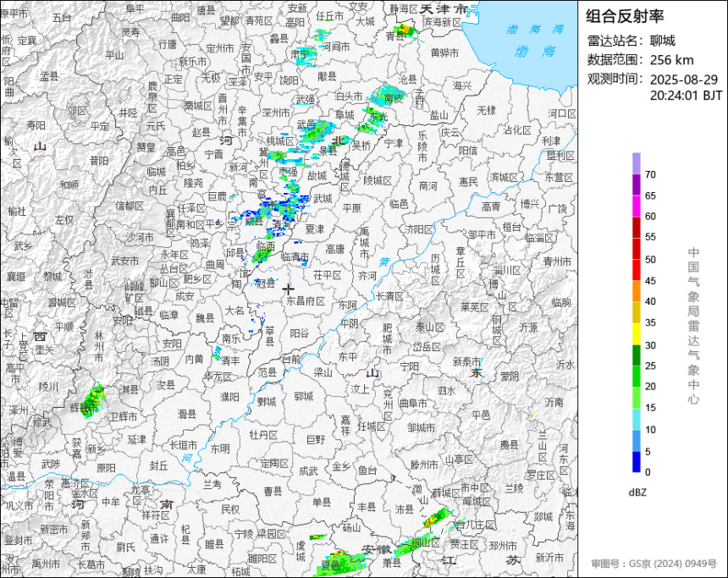Click the 渤海湾 sea label
728x578 pixels.
pyautogui.click(x=535, y=30)
